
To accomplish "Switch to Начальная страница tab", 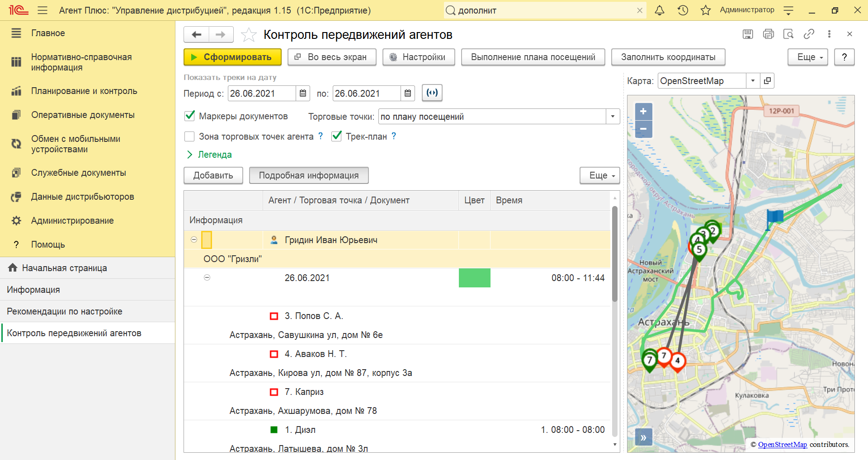I will pyautogui.click(x=87, y=268).
